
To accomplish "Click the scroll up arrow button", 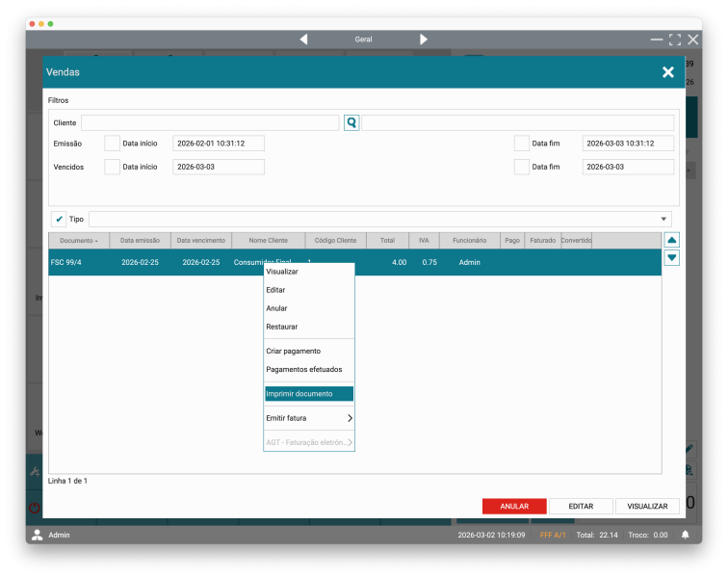I will pyautogui.click(x=672, y=240).
